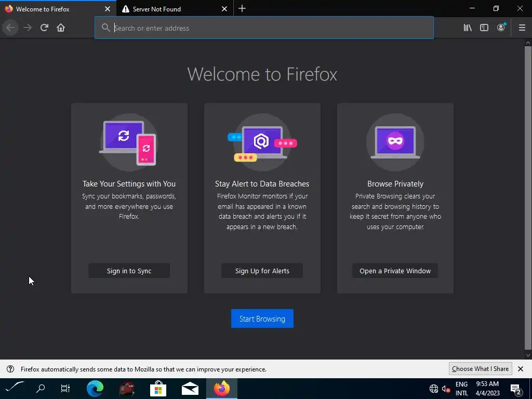Click Sign in to Sync button
The image size is (532, 399).
(129, 271)
